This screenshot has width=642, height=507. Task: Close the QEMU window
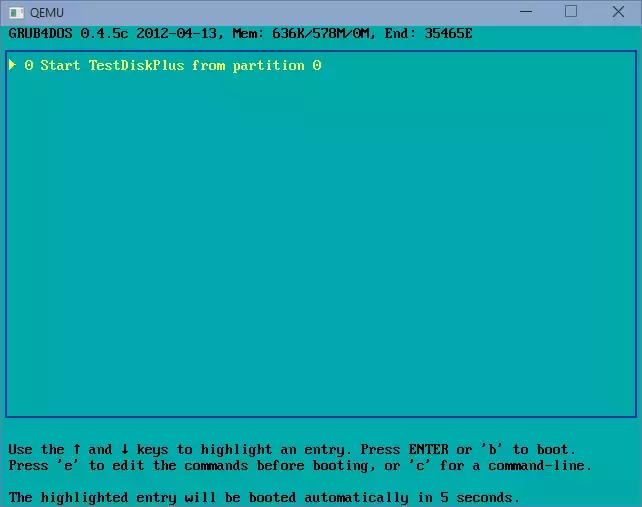(x=618, y=11)
